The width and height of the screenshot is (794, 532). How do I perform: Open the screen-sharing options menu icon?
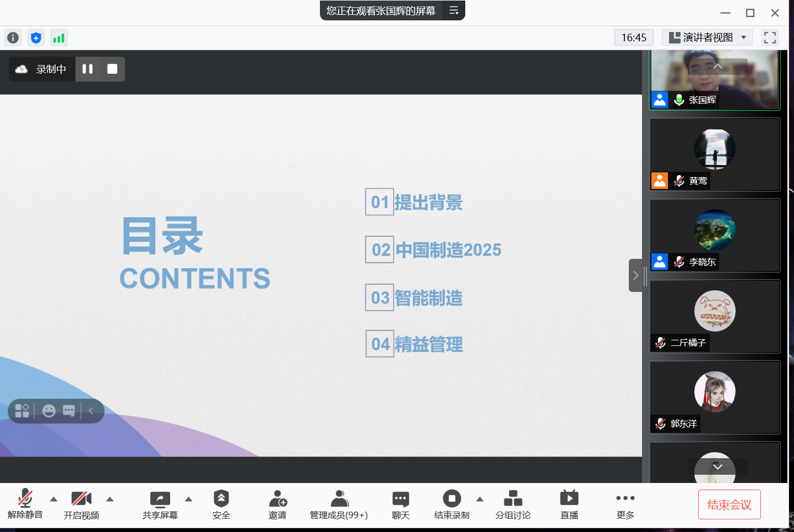point(454,10)
